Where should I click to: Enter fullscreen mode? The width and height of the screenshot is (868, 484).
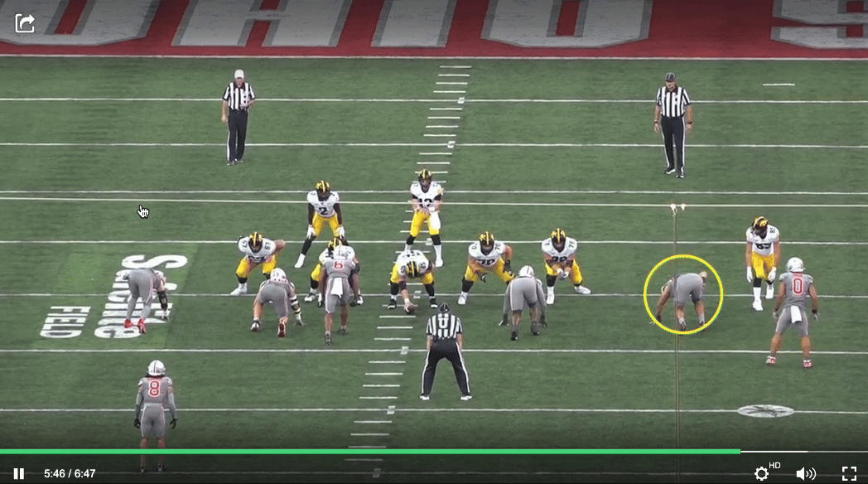point(849,473)
